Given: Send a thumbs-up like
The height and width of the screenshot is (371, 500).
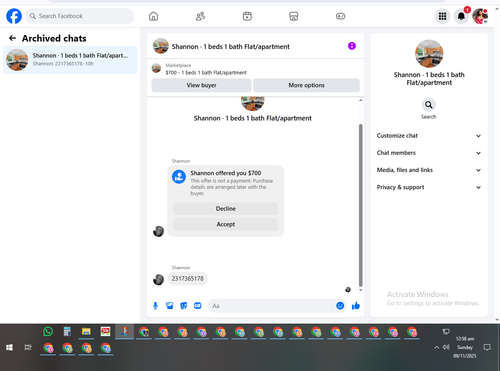Looking at the screenshot, I should tap(356, 306).
